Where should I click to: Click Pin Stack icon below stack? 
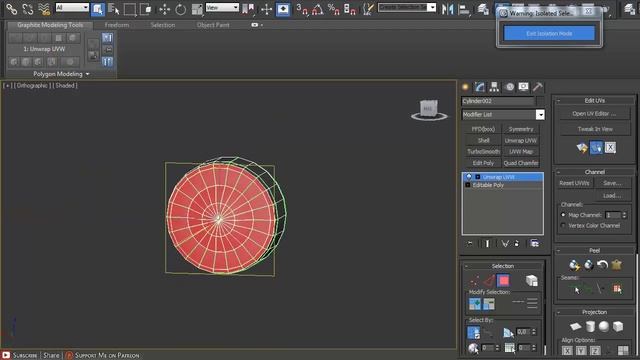(470, 243)
